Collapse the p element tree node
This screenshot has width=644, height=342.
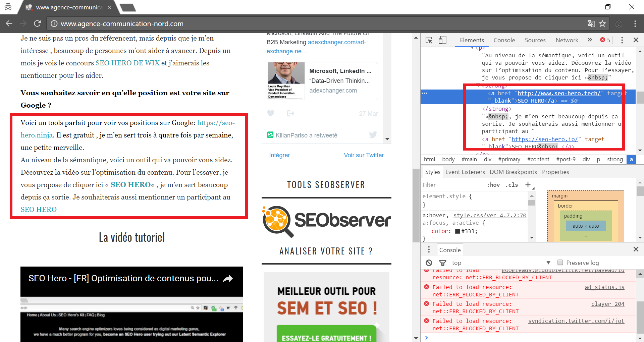click(473, 48)
